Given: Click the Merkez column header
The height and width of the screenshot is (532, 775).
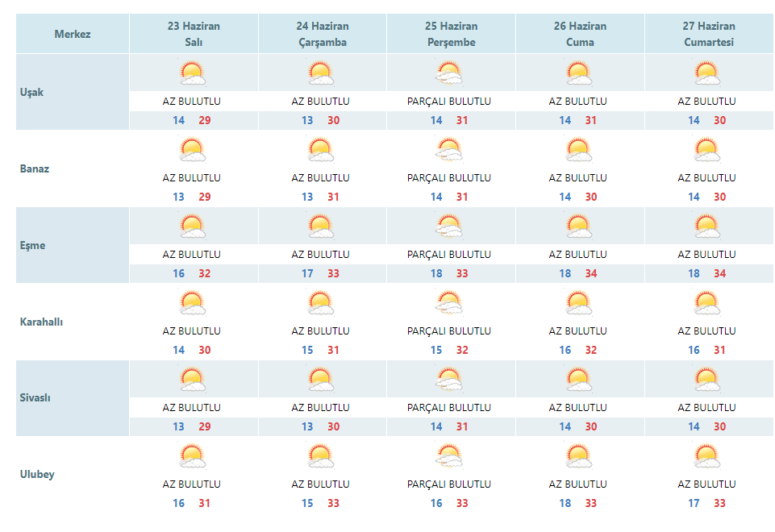Looking at the screenshot, I should pos(73,34).
